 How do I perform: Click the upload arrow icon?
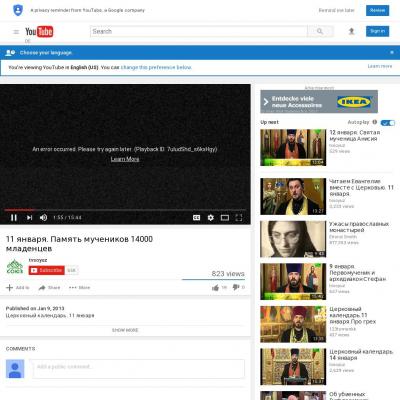pyautogui.click(x=351, y=31)
